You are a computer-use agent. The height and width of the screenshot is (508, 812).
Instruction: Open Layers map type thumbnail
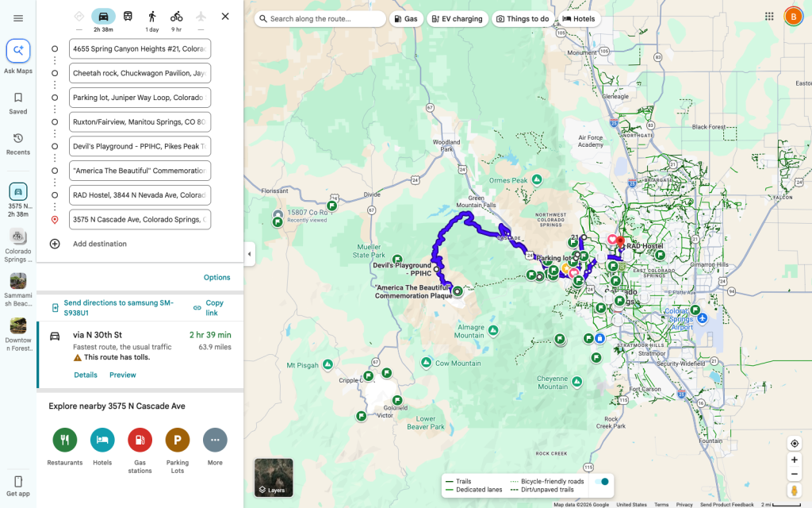274,477
